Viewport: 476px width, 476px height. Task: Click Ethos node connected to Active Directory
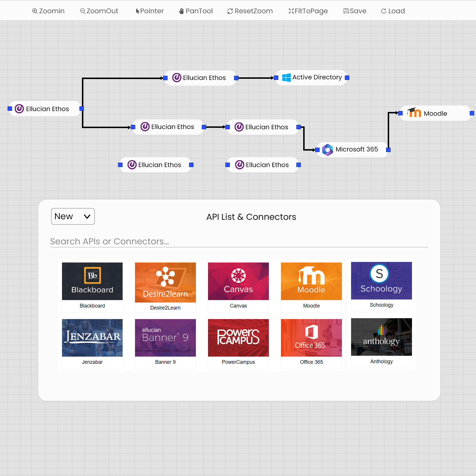coord(200,78)
